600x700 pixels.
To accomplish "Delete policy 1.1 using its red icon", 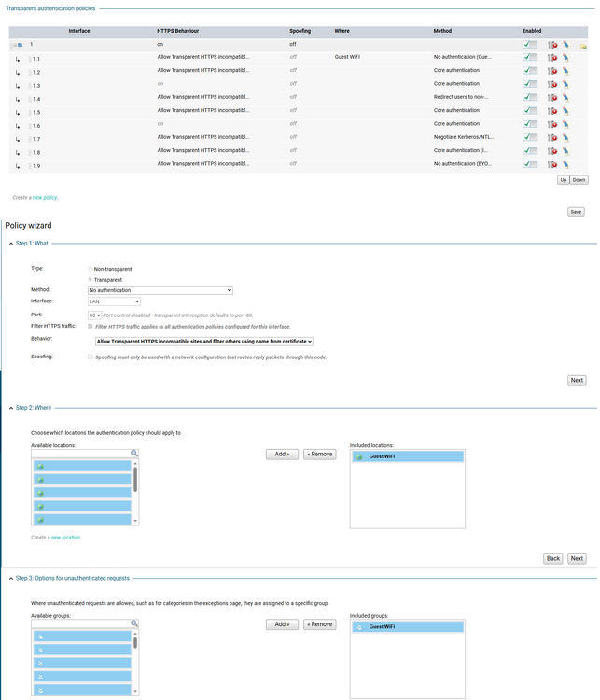I will point(552,58).
